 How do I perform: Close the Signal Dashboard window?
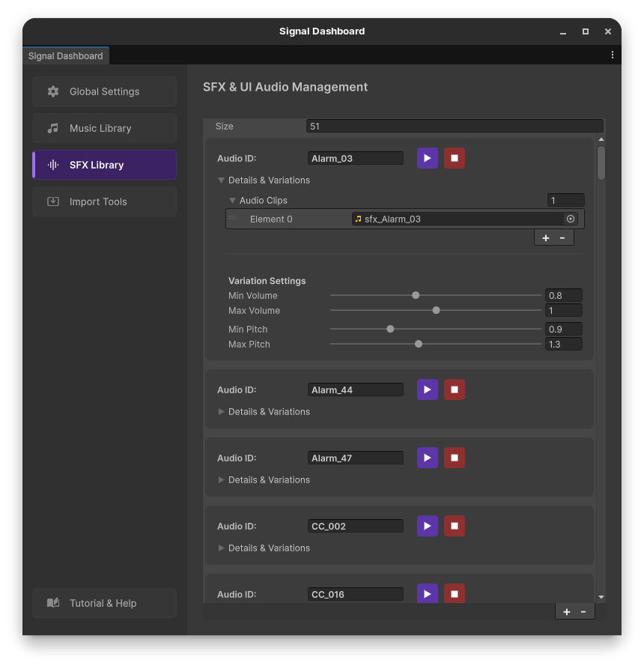tap(608, 31)
